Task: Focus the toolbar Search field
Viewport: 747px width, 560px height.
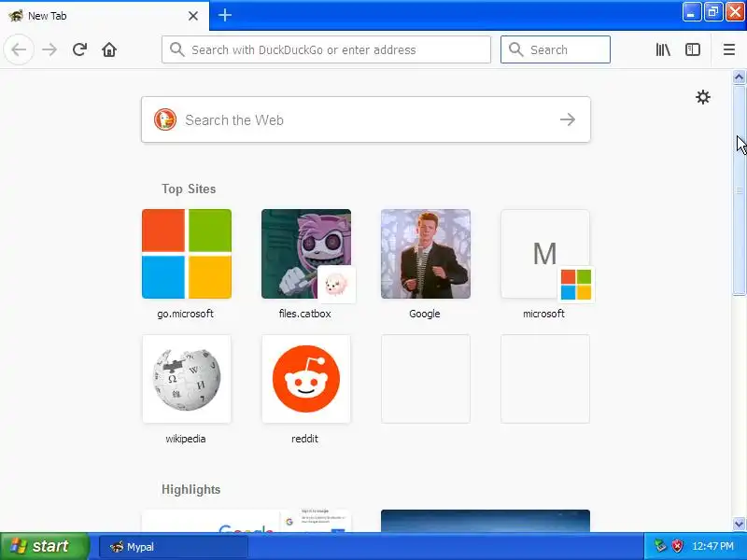Action: tap(556, 49)
